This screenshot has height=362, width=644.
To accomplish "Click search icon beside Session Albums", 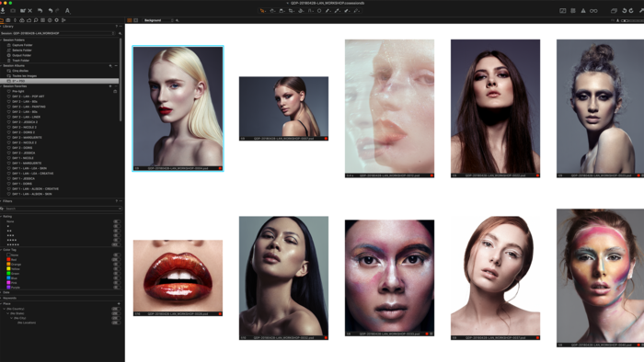I will (x=110, y=65).
